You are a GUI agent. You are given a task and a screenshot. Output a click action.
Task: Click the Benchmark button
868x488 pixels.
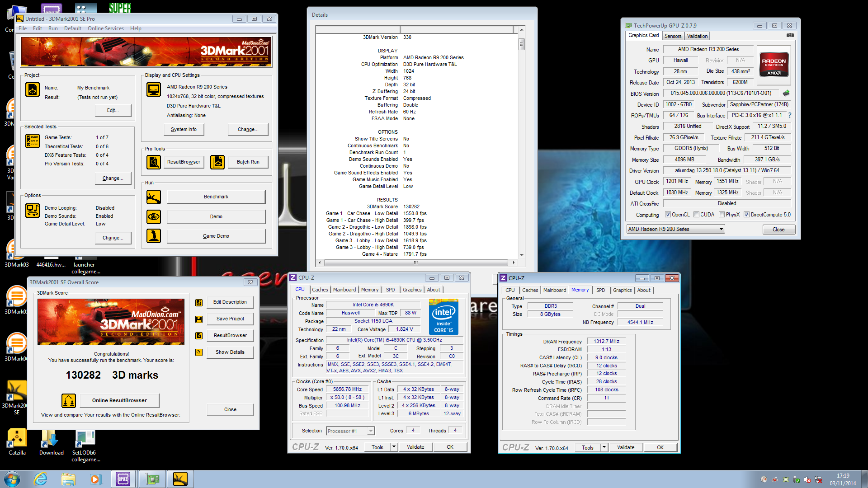click(216, 197)
